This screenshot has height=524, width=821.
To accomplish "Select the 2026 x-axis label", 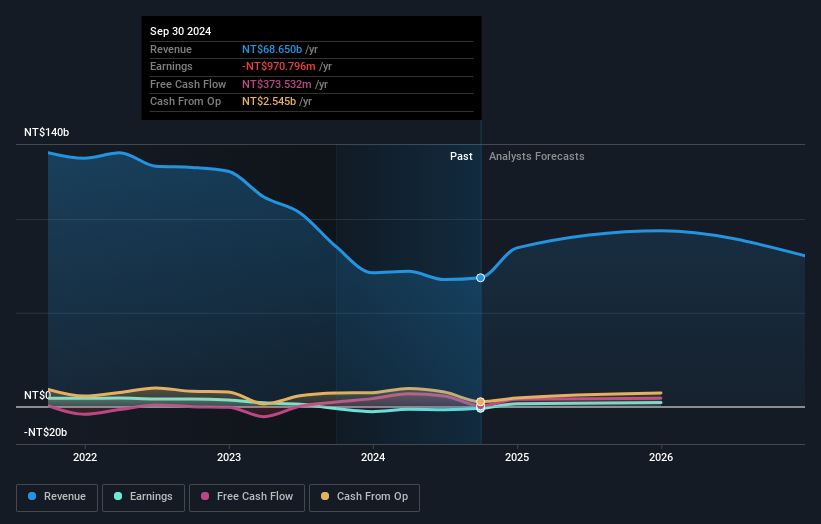I will click(661, 457).
